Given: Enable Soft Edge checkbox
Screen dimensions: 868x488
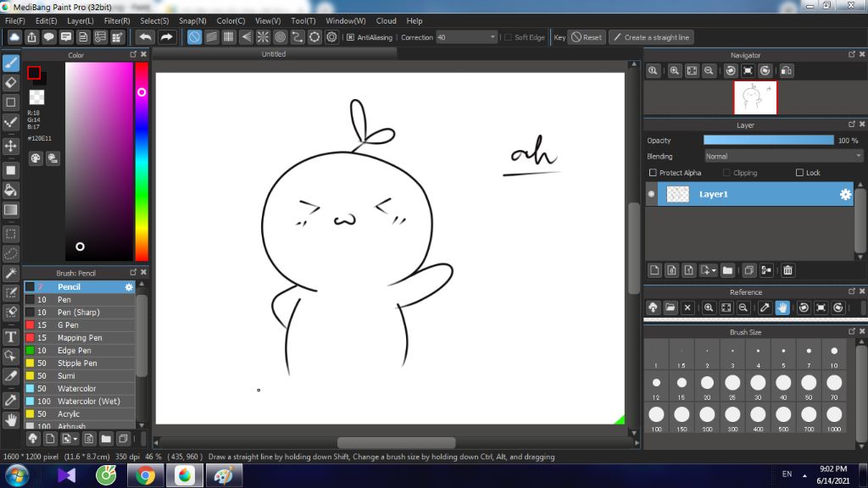Looking at the screenshot, I should 509,37.
